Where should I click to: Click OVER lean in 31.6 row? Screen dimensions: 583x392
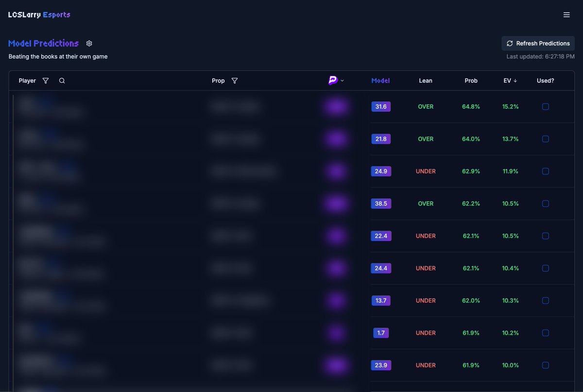426,106
